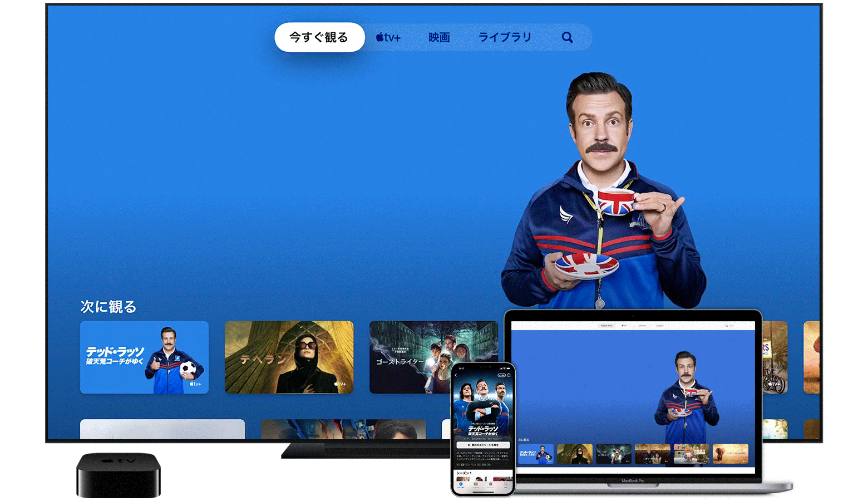The height and width of the screenshot is (501, 868).
Task: Open the テヘラン show card on the TV
Action: click(289, 357)
